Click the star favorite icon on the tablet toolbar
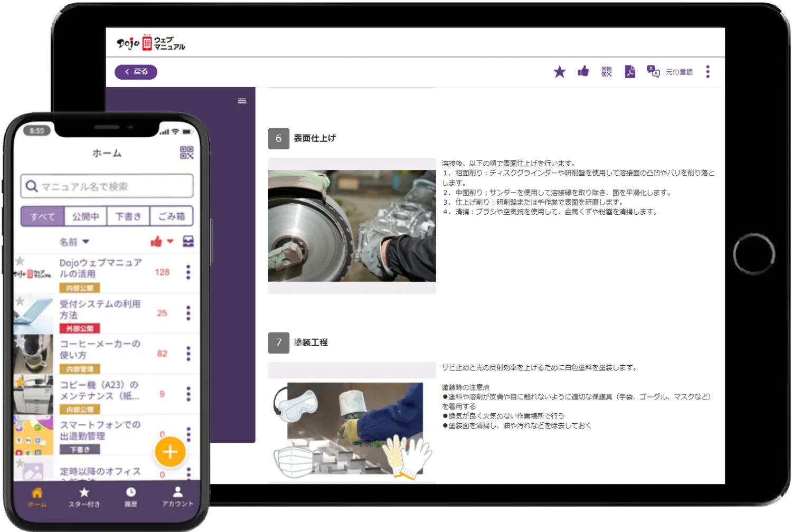The image size is (792, 532). (x=559, y=71)
